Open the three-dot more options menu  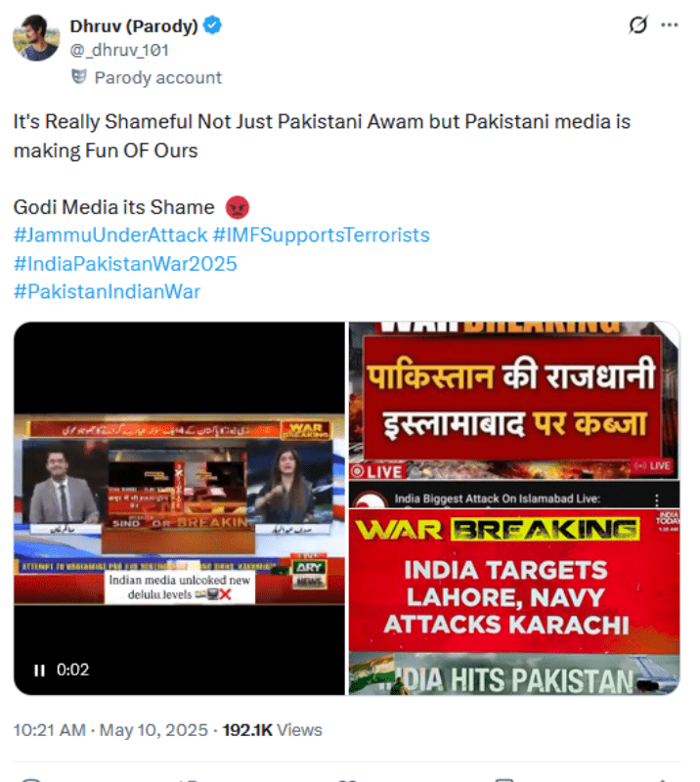[669, 25]
